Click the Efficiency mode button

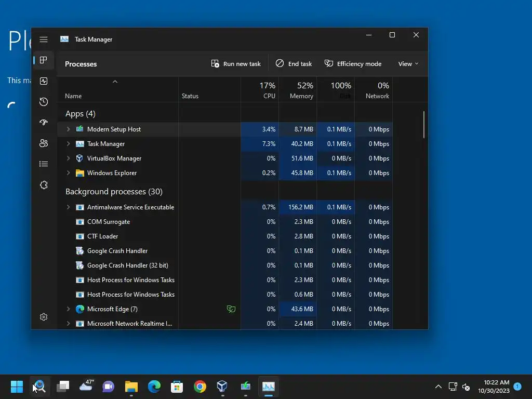click(353, 64)
